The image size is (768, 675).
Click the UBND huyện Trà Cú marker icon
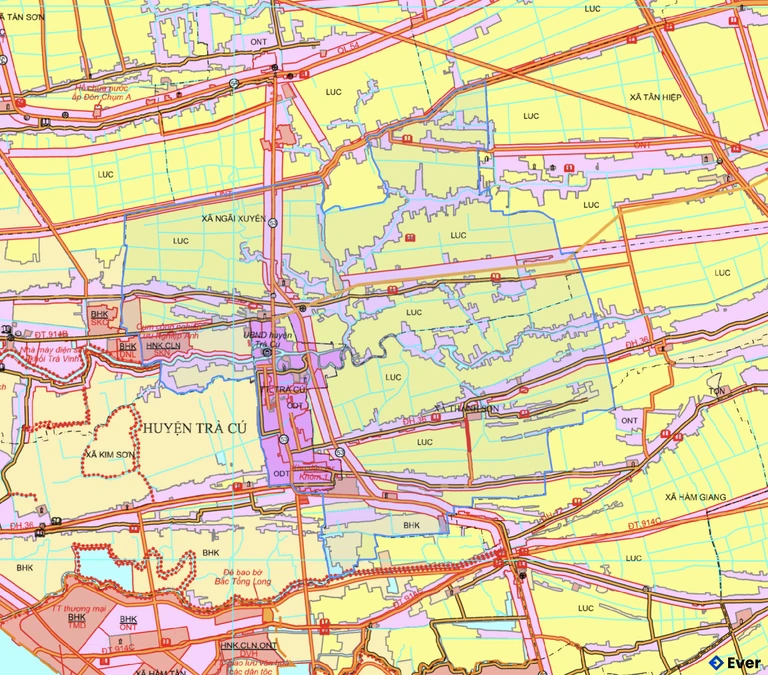pyautogui.click(x=266, y=352)
